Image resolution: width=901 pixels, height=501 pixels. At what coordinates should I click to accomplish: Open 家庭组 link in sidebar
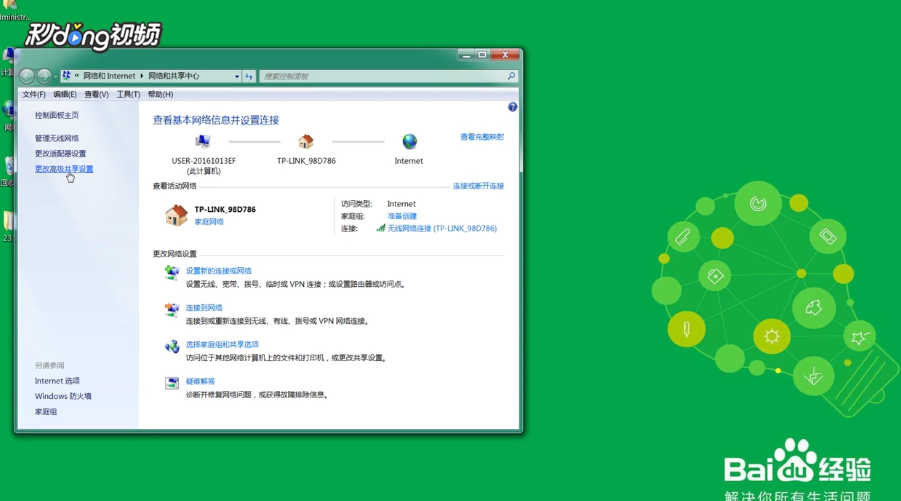coord(46,412)
